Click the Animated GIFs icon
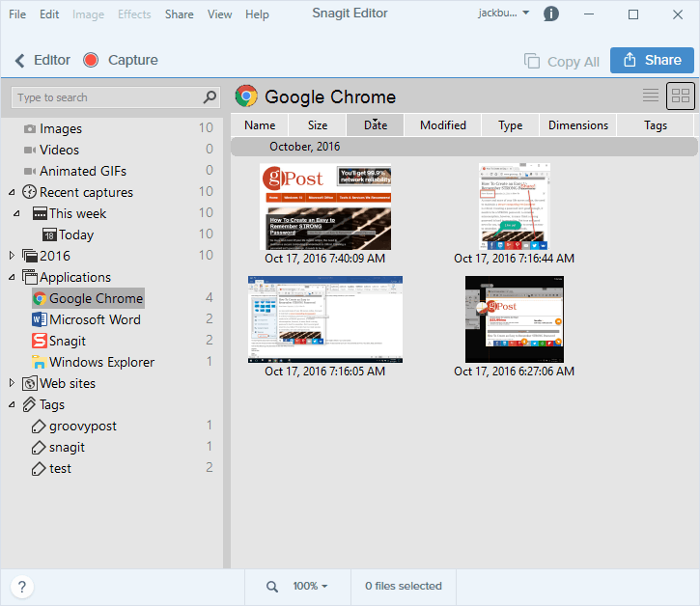 tap(30, 172)
